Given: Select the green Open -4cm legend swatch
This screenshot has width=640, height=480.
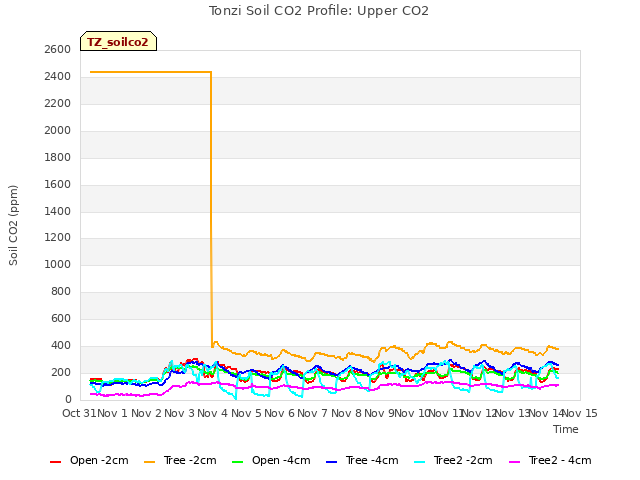Looking at the screenshot, I should 237,462.
